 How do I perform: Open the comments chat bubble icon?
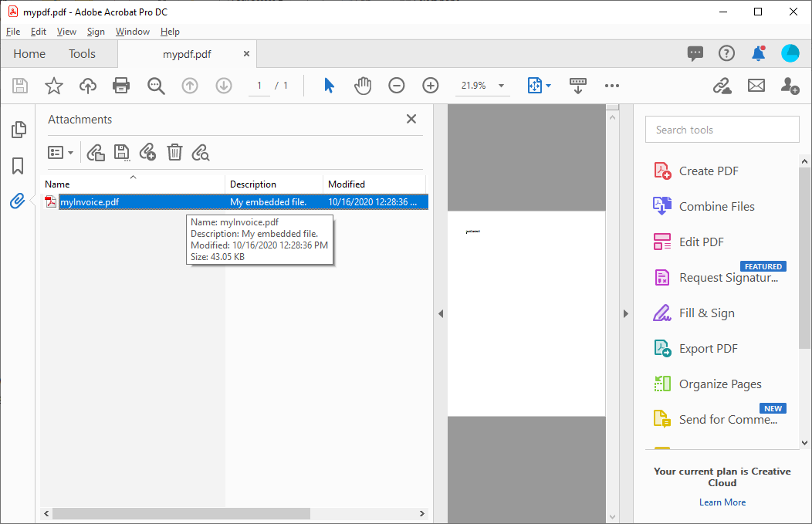pyautogui.click(x=695, y=53)
